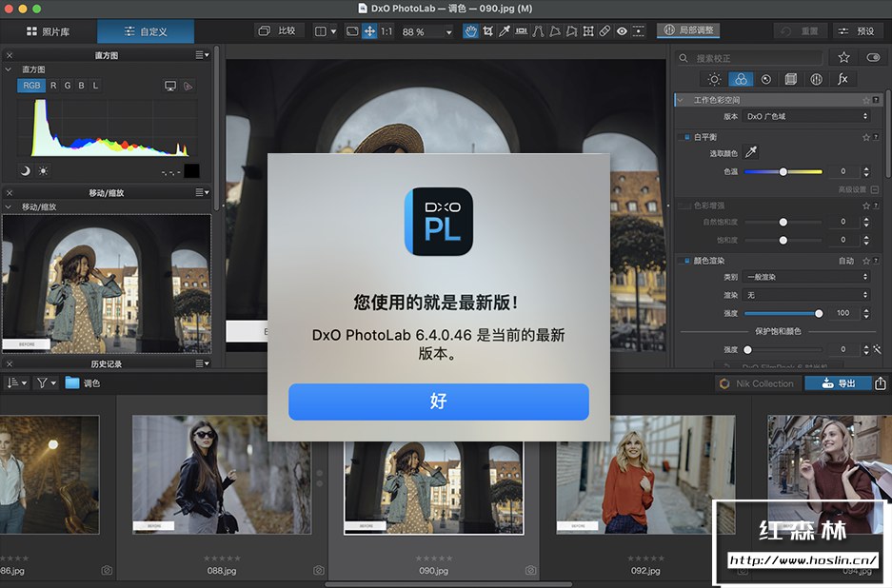Select the crop tool in the toolbar

tap(487, 31)
